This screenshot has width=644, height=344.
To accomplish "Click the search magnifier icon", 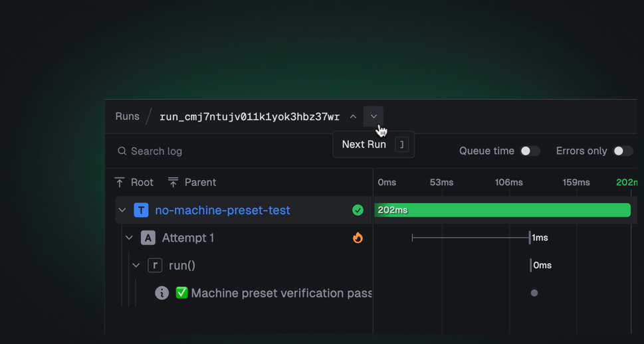I will [x=122, y=151].
